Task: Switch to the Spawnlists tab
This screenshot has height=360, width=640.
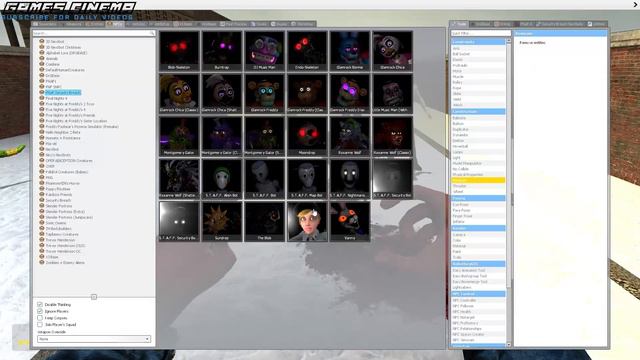Action: 45,24
